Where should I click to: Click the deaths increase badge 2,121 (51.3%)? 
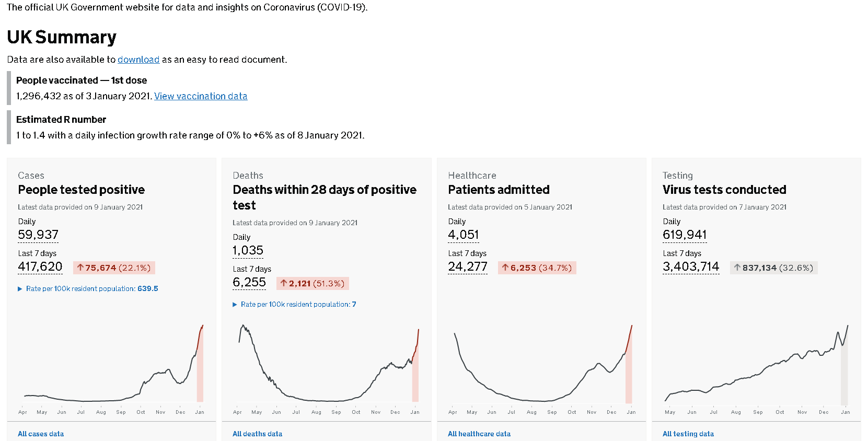tap(313, 283)
